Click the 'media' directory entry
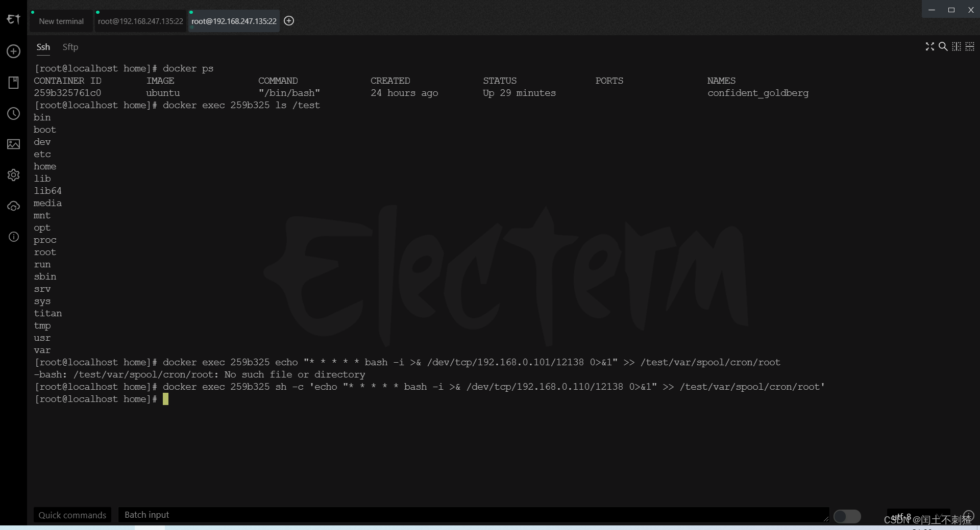 click(x=48, y=203)
